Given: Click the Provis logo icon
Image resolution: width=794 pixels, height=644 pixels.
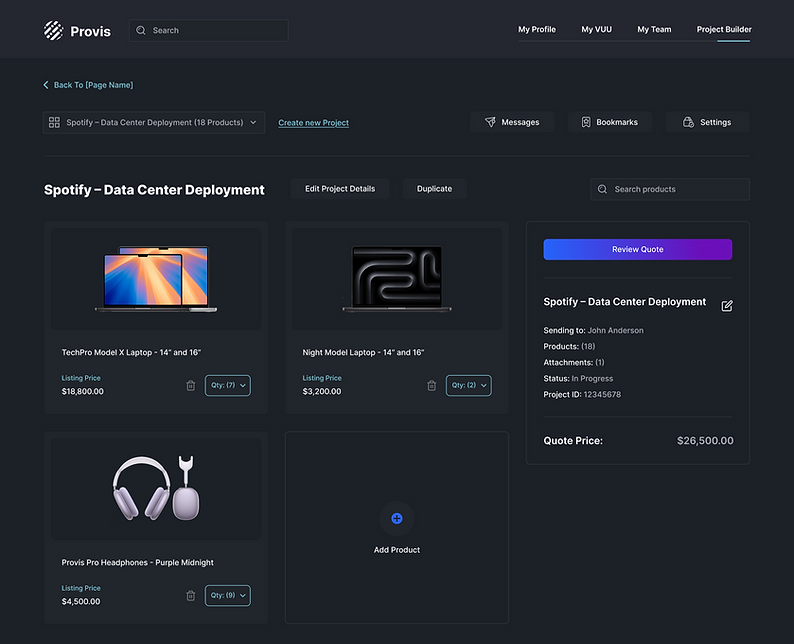Looking at the screenshot, I should click(x=54, y=31).
